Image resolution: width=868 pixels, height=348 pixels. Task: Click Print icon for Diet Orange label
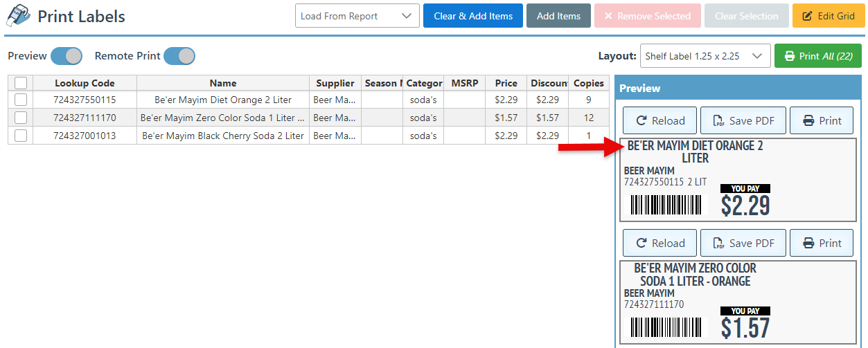coord(808,121)
